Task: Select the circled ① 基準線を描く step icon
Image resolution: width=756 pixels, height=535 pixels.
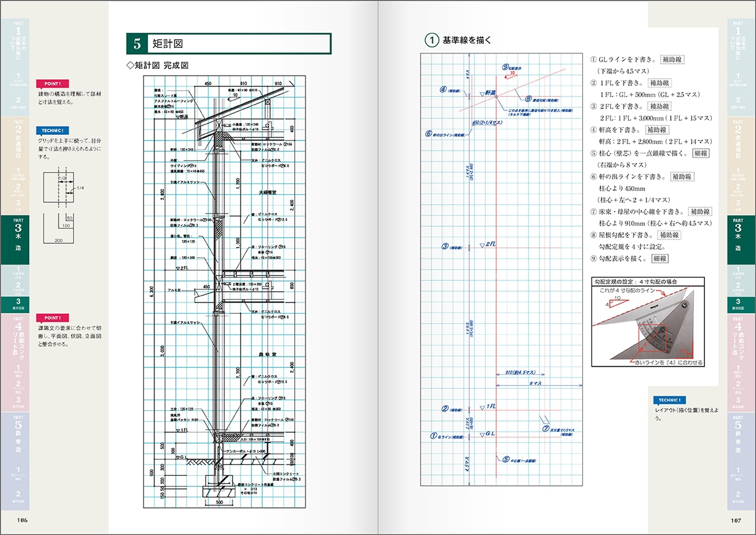Action: (431, 40)
